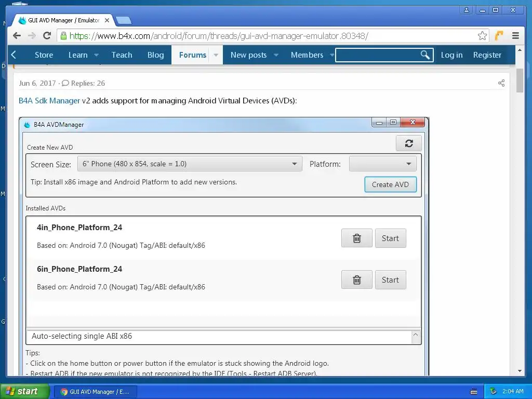532x399 pixels.
Task: Click the Create New AVD label
Action: click(50, 147)
